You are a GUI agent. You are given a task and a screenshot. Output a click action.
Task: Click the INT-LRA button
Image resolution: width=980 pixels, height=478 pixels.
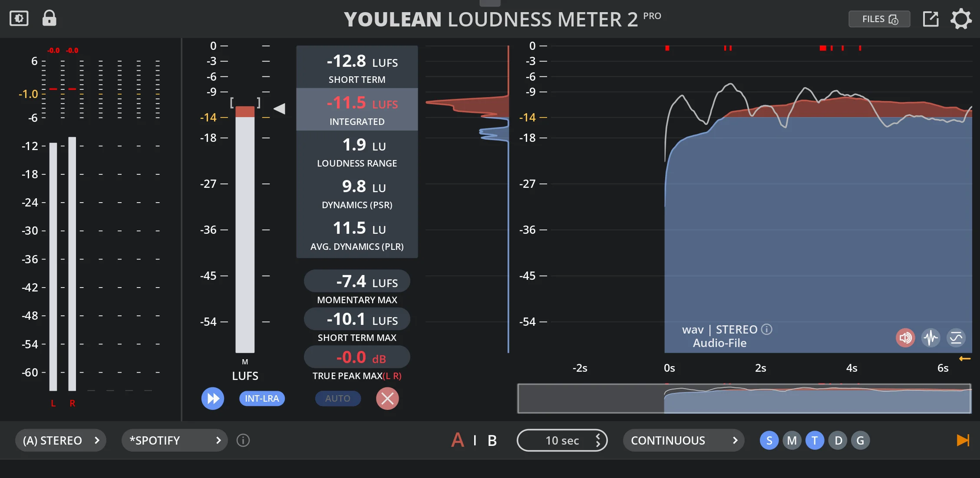[x=262, y=398]
